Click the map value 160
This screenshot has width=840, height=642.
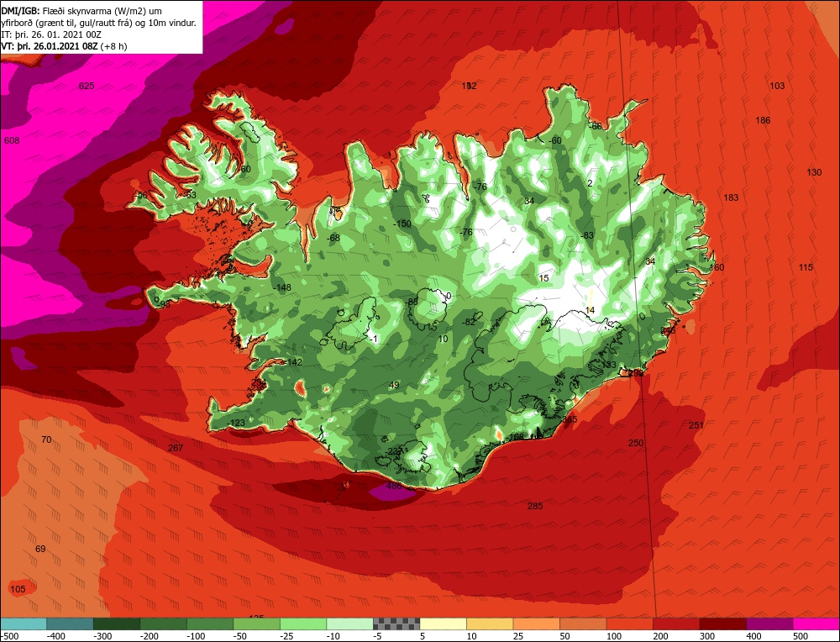click(x=717, y=267)
